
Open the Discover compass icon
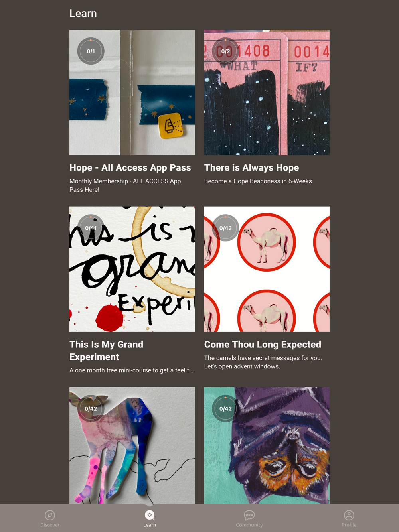pyautogui.click(x=50, y=515)
